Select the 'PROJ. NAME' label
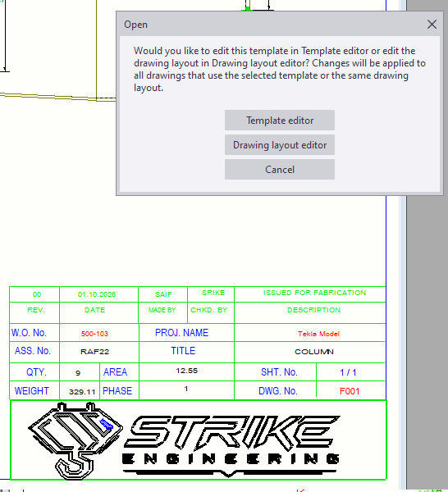Image resolution: width=448 pixels, height=492 pixels. [x=182, y=333]
